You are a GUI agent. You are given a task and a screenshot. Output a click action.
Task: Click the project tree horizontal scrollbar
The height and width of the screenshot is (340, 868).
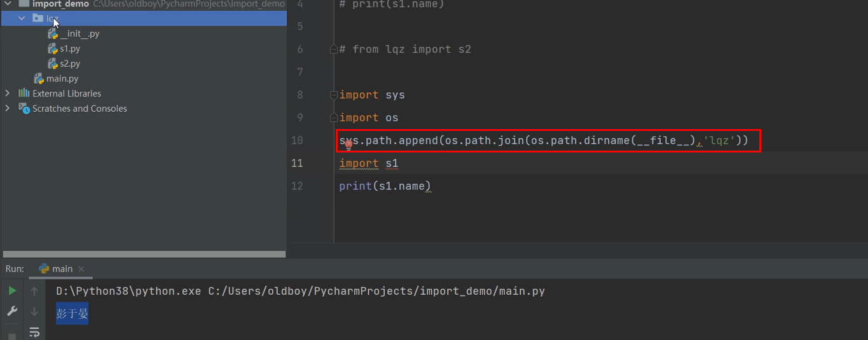pyautogui.click(x=144, y=254)
